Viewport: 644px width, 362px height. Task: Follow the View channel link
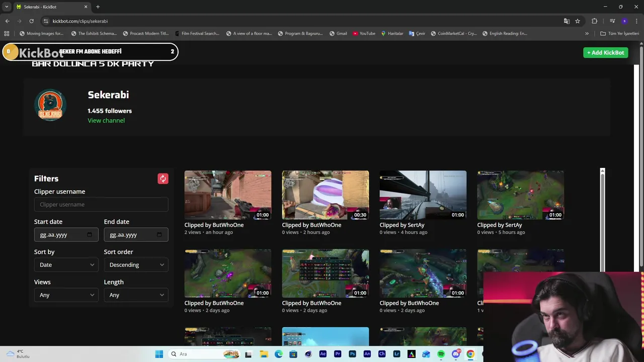pos(106,121)
